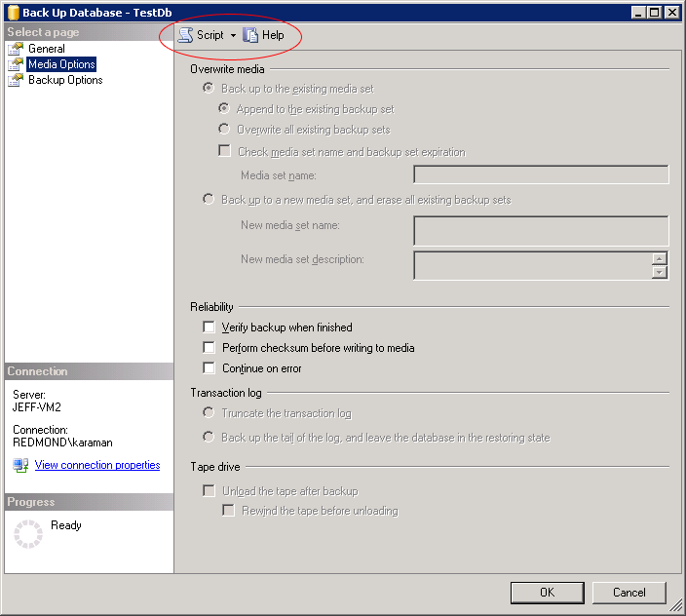
Task: Click the connection properties icon
Action: (20, 466)
